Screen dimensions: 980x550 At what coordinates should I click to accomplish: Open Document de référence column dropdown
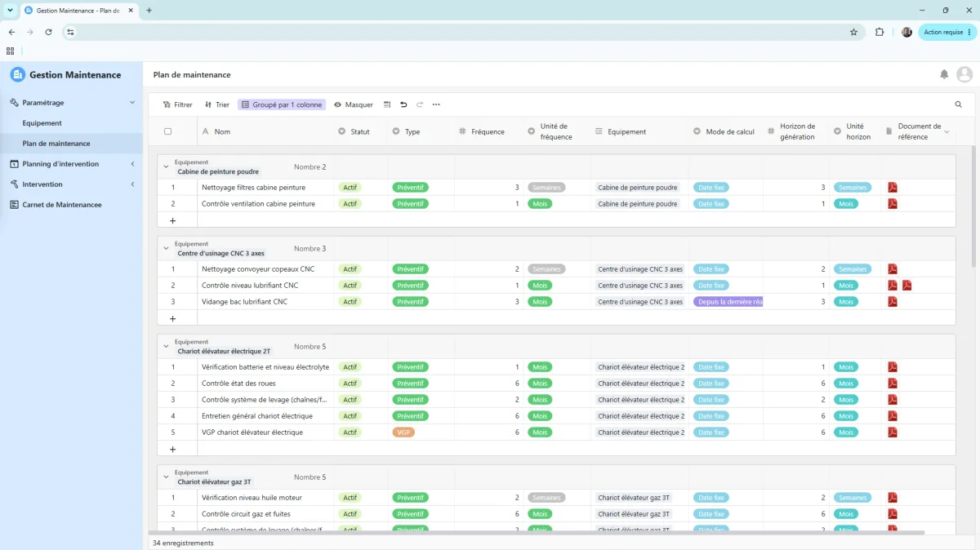[947, 131]
